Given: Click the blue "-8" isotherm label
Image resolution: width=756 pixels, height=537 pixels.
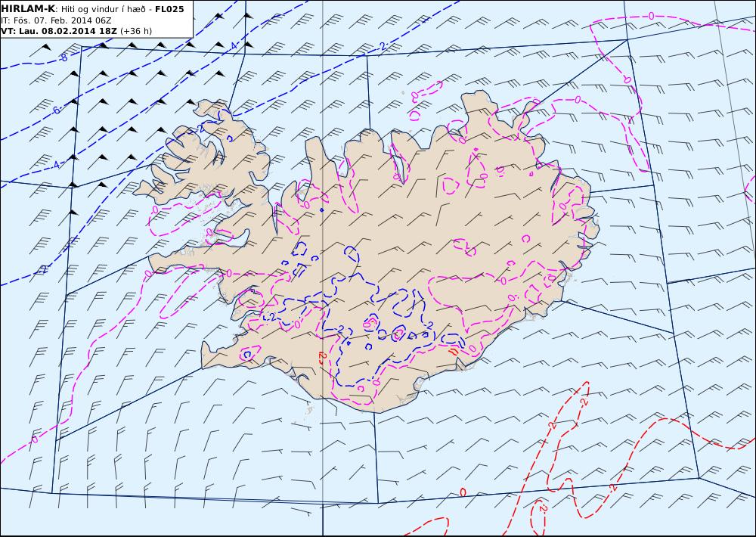Looking at the screenshot, I should click(x=63, y=58).
